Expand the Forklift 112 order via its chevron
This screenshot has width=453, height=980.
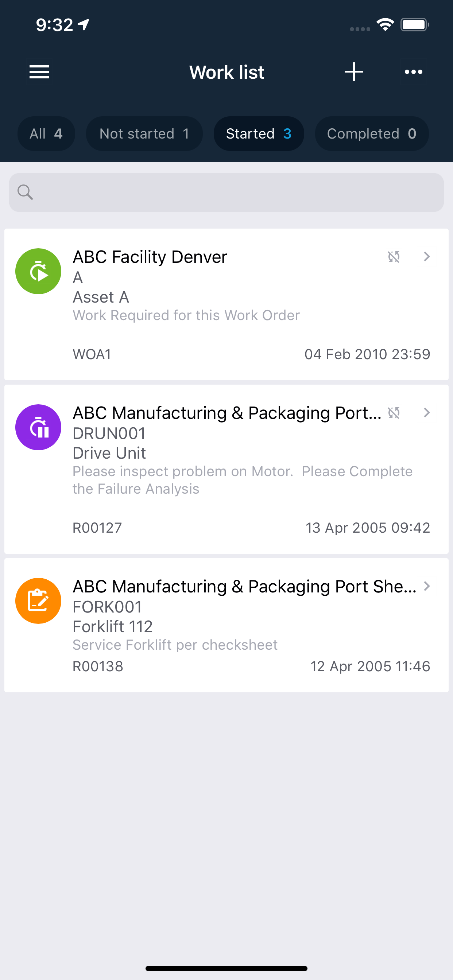pyautogui.click(x=427, y=586)
